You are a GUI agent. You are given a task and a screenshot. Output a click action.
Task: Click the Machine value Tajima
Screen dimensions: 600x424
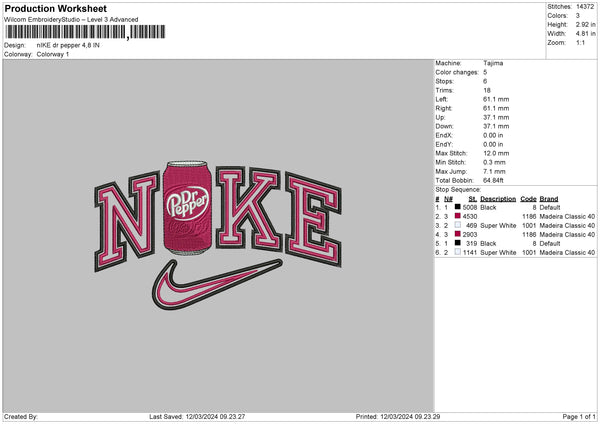coord(493,63)
